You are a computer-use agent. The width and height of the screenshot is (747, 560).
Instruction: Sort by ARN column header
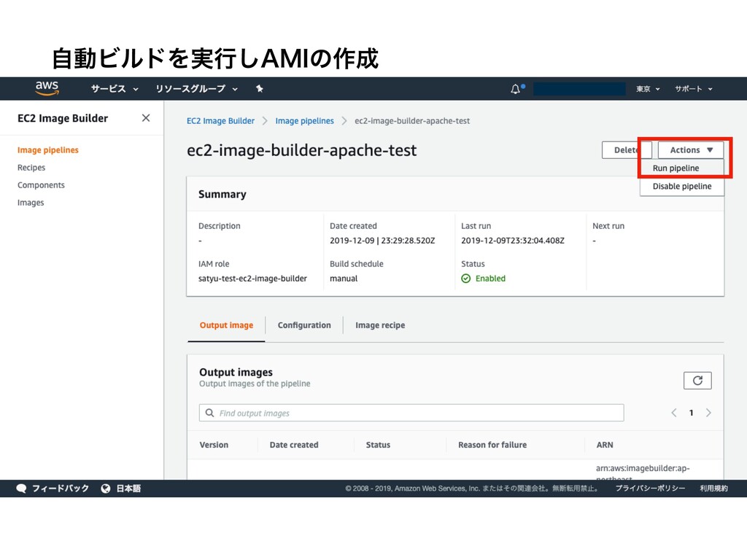tap(605, 445)
